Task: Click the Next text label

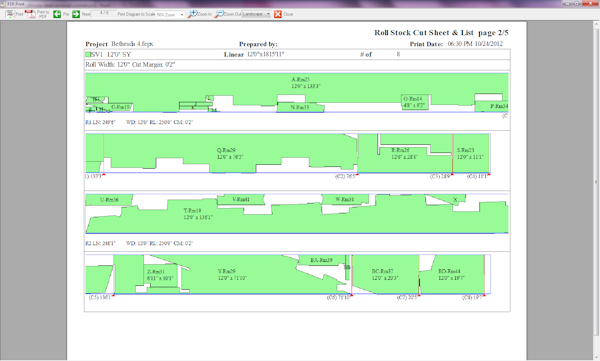Action: click(86, 14)
